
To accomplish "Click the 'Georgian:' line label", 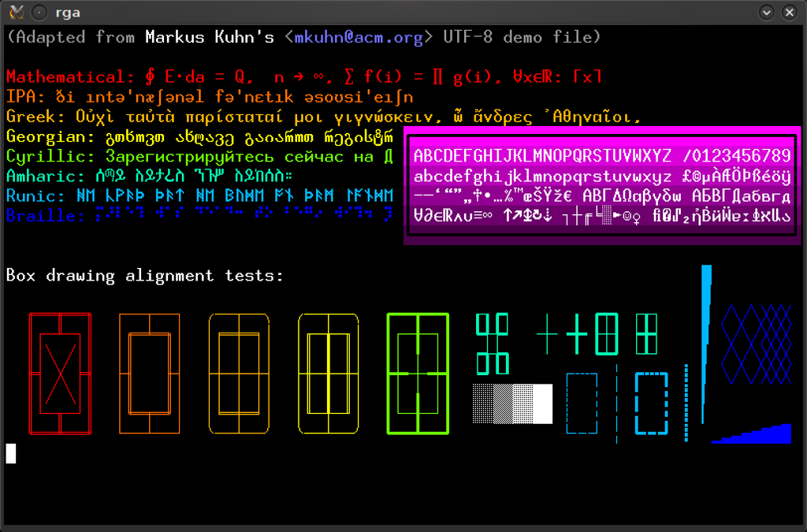I will click(x=50, y=137).
